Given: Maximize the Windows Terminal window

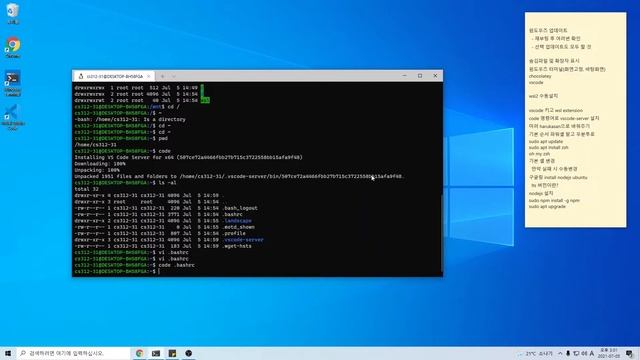Looking at the screenshot, I should pos(420,76).
